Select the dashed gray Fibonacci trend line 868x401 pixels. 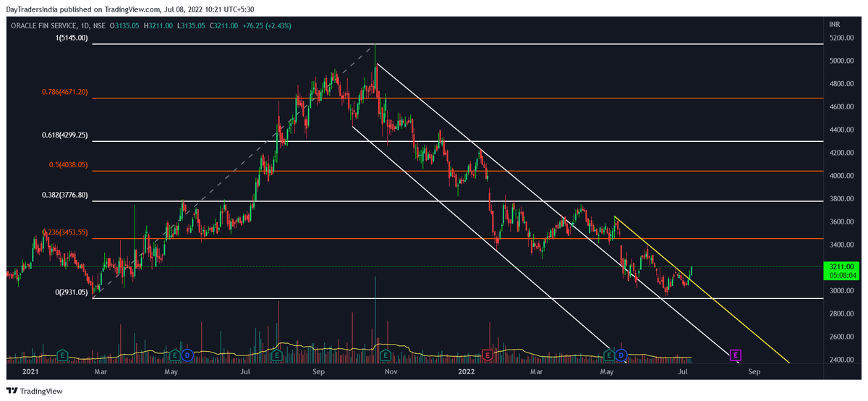[x=234, y=172]
